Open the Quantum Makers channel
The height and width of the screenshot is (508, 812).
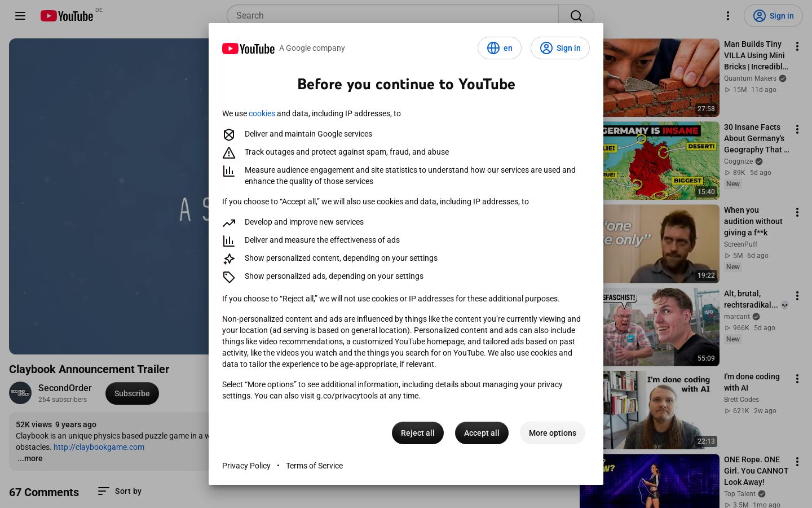pos(750,78)
